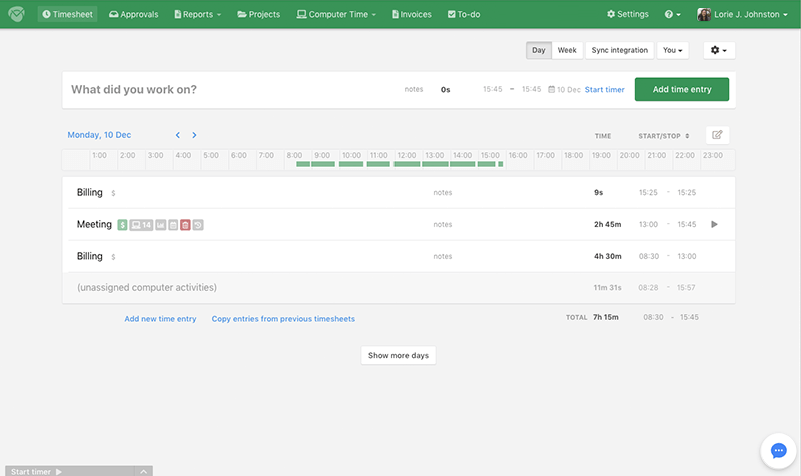Click notes in the new entry bar
The height and width of the screenshot is (476, 801).
click(x=414, y=89)
